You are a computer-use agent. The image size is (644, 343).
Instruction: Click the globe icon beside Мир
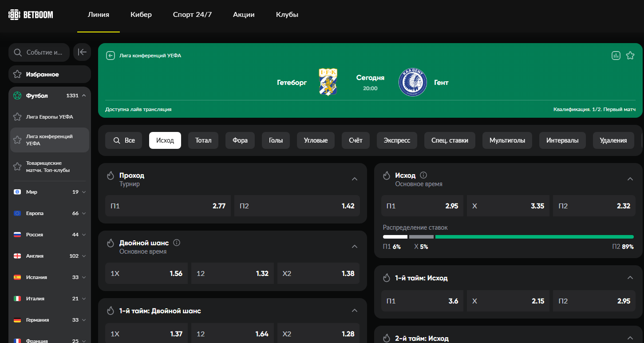(17, 192)
